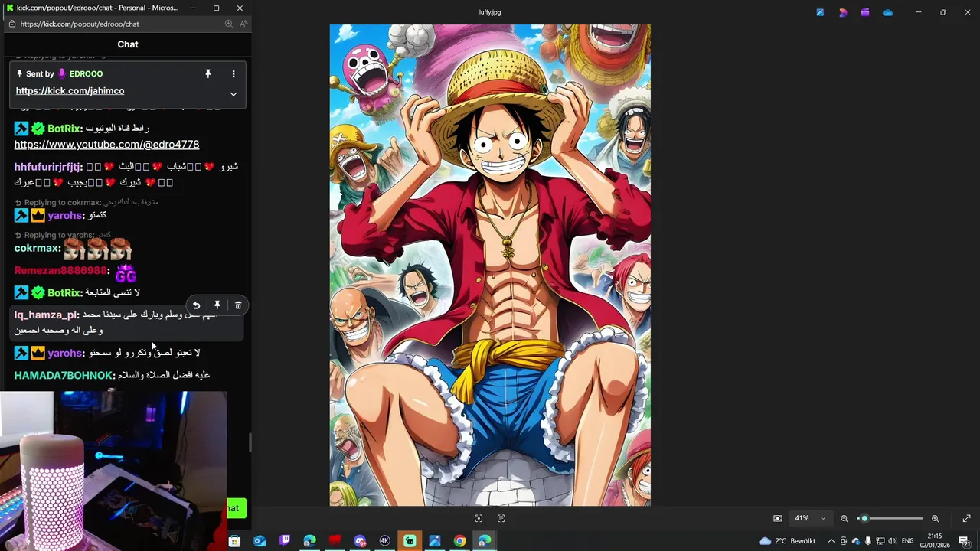
Task: Click verified badge on first BotRix message
Action: tap(38, 129)
